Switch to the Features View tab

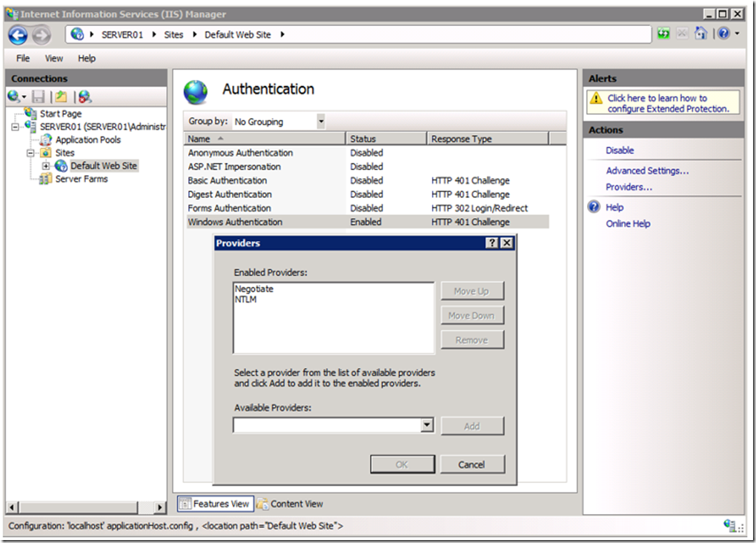point(215,504)
